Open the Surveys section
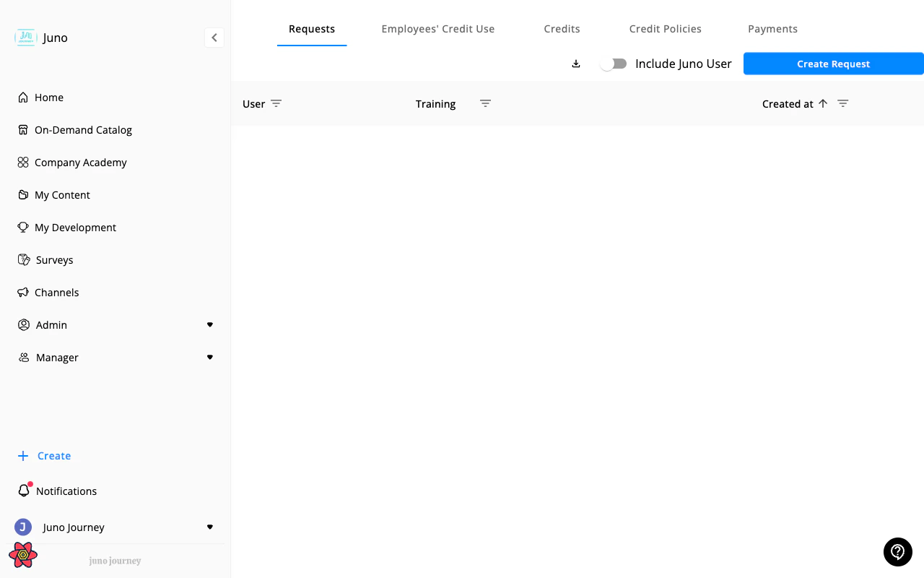This screenshot has width=924, height=578. [54, 259]
